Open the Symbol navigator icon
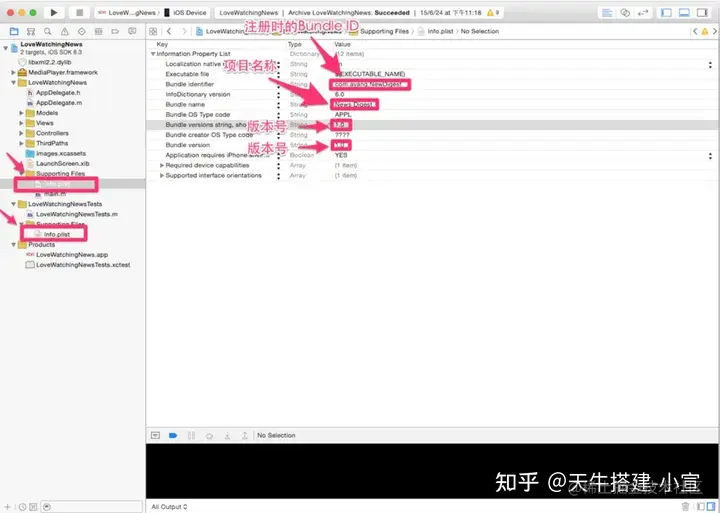Image resolution: width=720 pixels, height=513 pixels. point(31,31)
